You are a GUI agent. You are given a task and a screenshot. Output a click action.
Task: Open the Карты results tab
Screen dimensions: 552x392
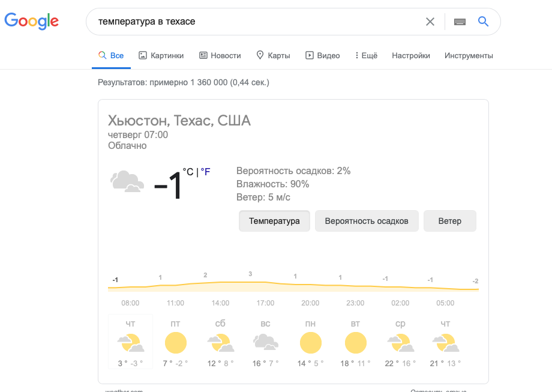click(x=273, y=56)
